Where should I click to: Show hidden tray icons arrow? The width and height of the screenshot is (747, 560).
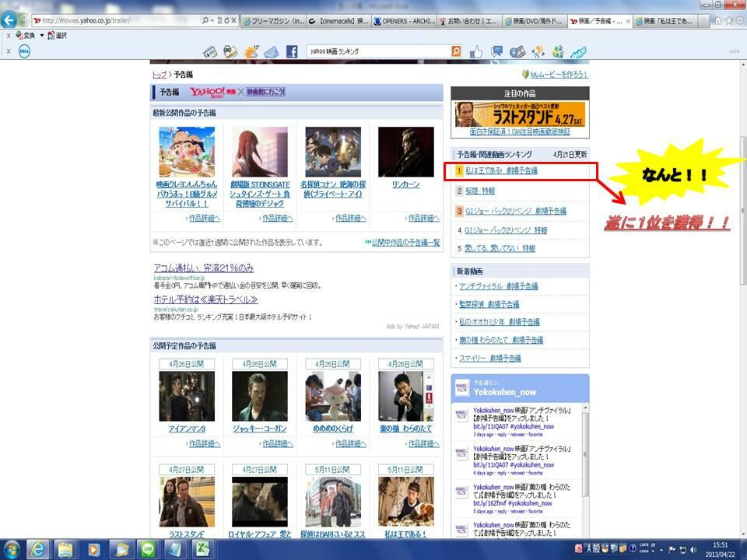pos(661,550)
